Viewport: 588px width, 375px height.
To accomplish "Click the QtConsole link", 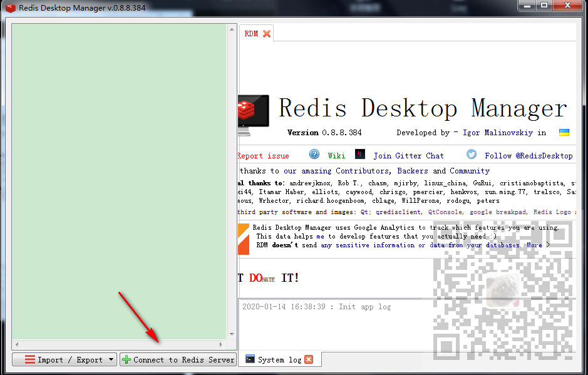I will [445, 212].
